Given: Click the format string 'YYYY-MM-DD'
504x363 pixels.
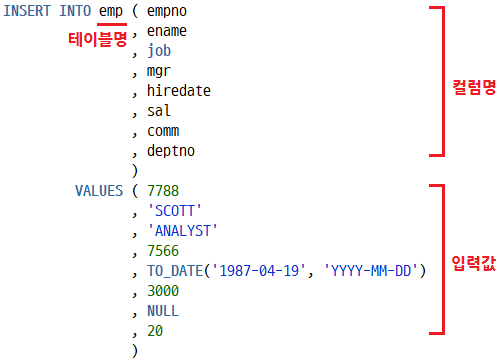Looking at the screenshot, I should pos(372,271).
